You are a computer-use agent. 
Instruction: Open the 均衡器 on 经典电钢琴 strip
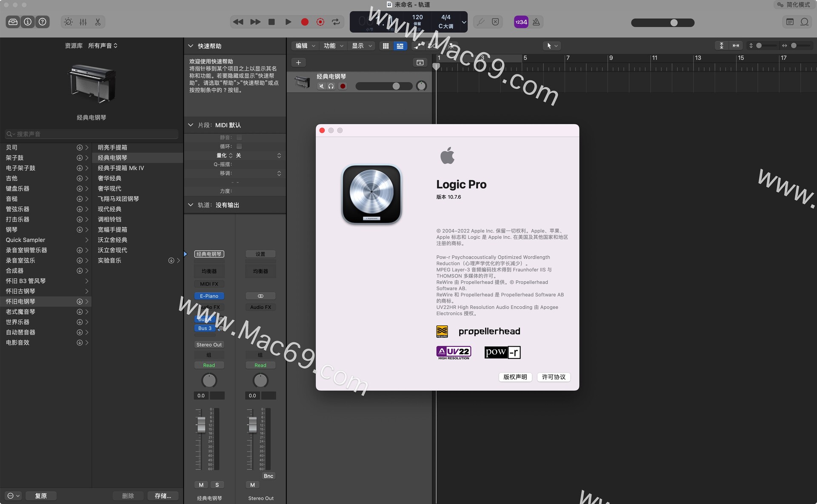[x=209, y=271]
